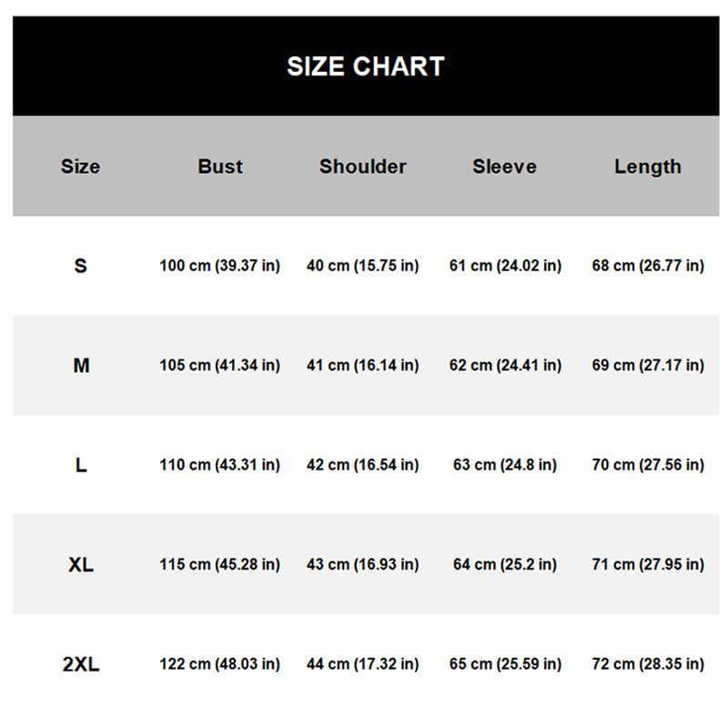
Task: Click the L size row label
Action: (80, 465)
